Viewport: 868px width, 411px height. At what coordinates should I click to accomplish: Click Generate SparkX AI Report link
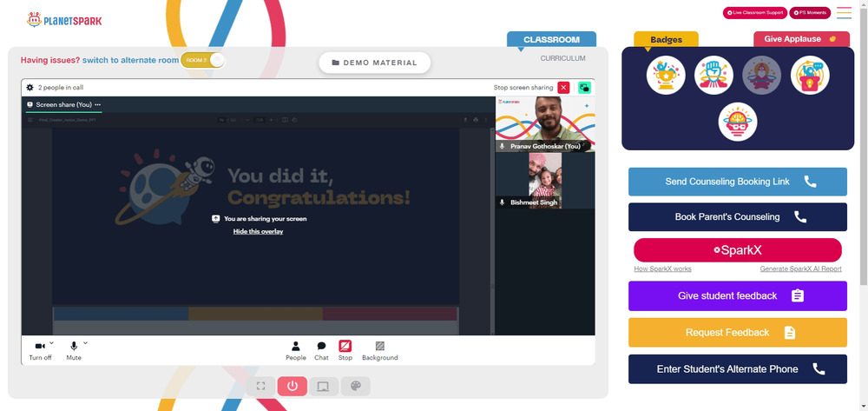point(800,268)
